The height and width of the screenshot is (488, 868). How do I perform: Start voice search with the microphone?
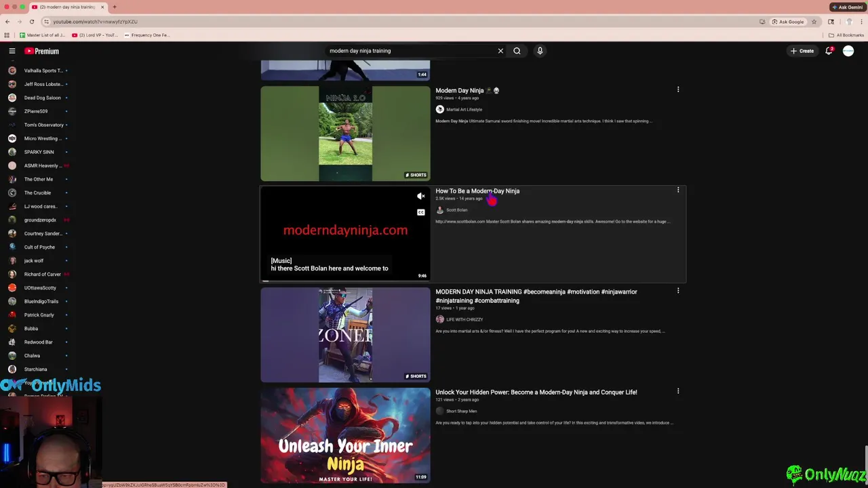coord(540,51)
